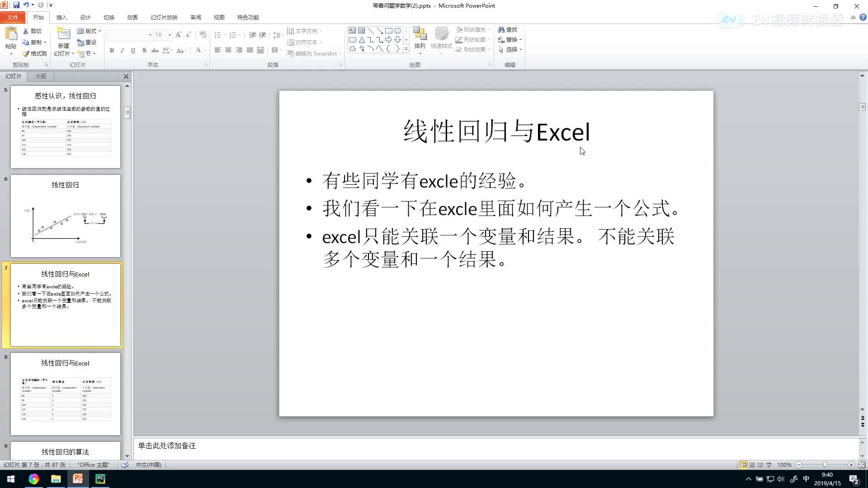Apply bold formatting with the B icon

(x=112, y=51)
